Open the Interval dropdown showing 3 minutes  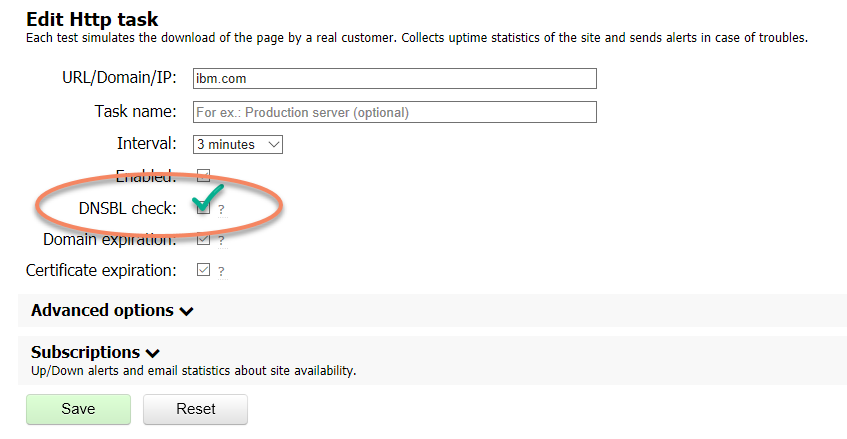click(x=238, y=145)
